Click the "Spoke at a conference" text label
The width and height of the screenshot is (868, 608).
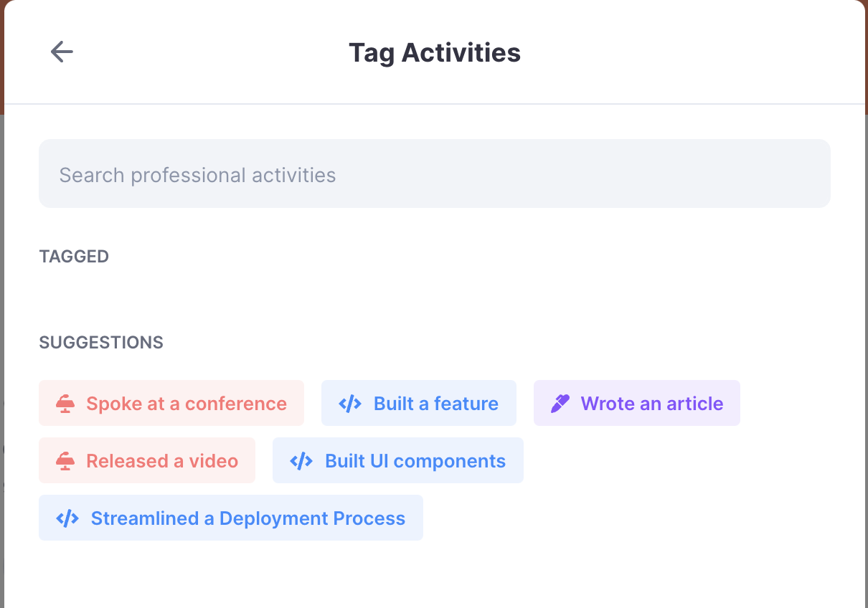tap(187, 403)
